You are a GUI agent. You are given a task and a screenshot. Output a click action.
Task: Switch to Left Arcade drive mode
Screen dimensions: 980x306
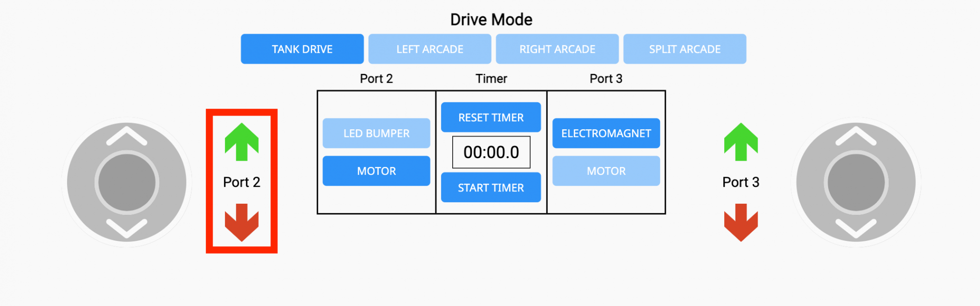[x=430, y=49]
